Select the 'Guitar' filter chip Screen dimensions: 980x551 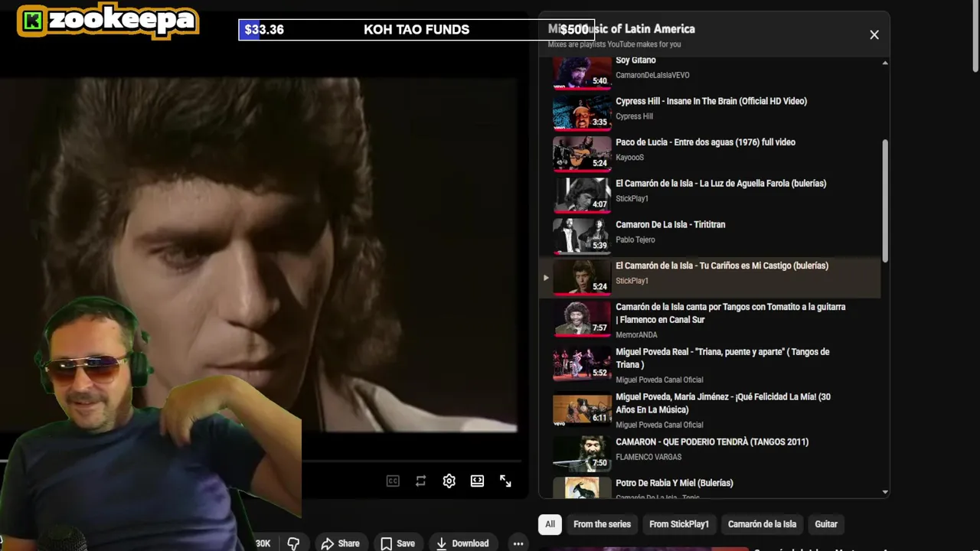[x=826, y=524]
